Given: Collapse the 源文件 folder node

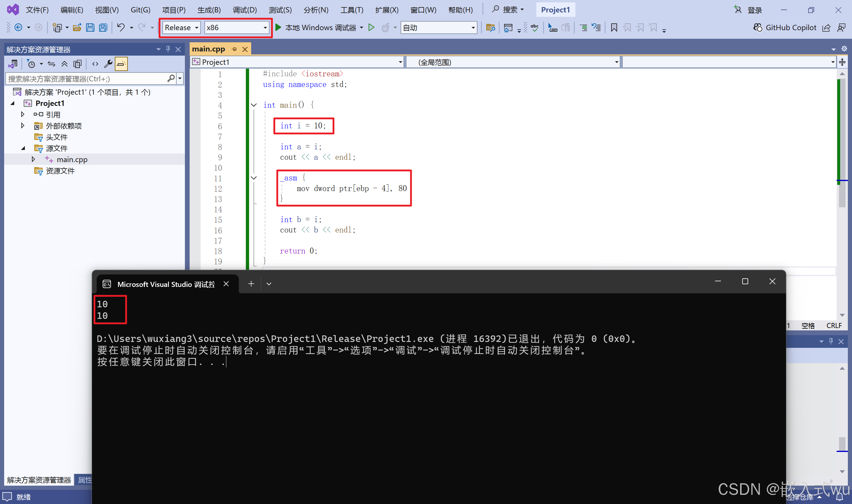Looking at the screenshot, I should tap(23, 148).
